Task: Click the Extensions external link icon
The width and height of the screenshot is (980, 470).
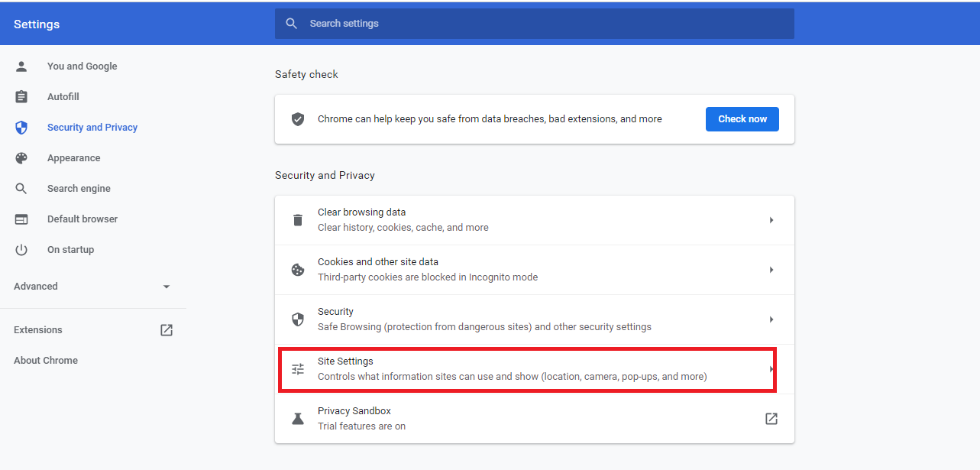Action: (x=167, y=330)
